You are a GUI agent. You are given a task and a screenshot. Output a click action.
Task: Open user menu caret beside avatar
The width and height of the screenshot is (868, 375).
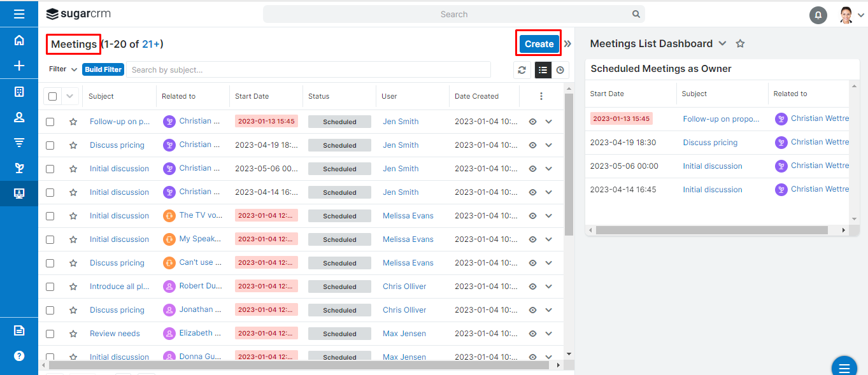point(861,16)
